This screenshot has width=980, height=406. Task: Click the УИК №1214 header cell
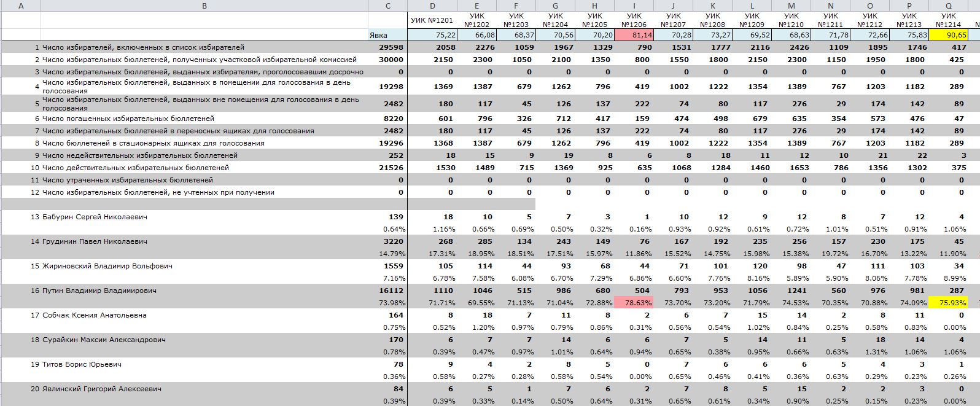[x=948, y=20]
